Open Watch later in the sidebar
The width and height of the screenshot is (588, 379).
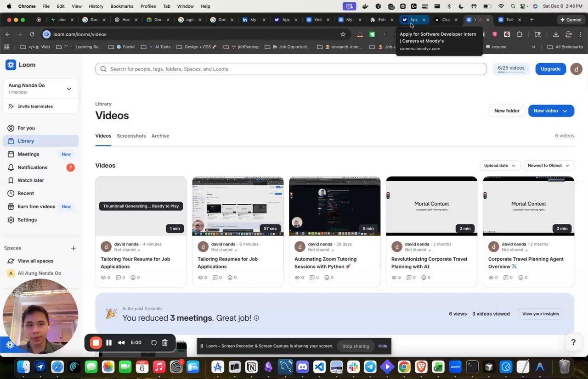40,180
